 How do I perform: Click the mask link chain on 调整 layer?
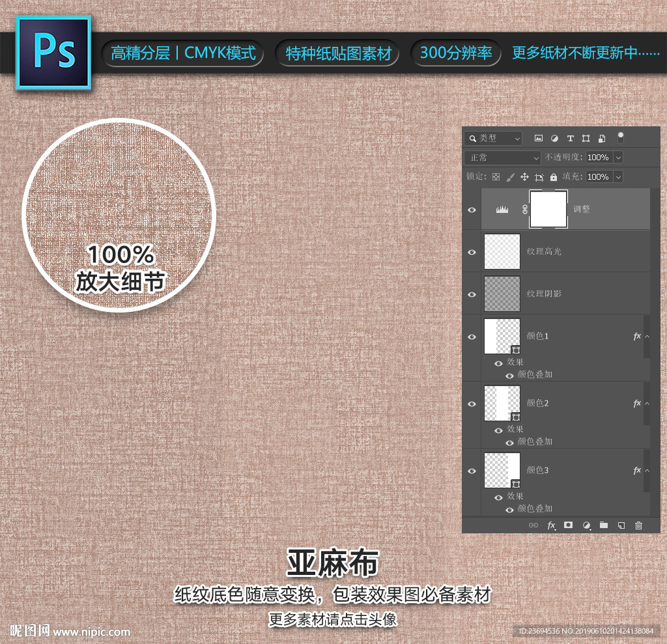click(525, 209)
